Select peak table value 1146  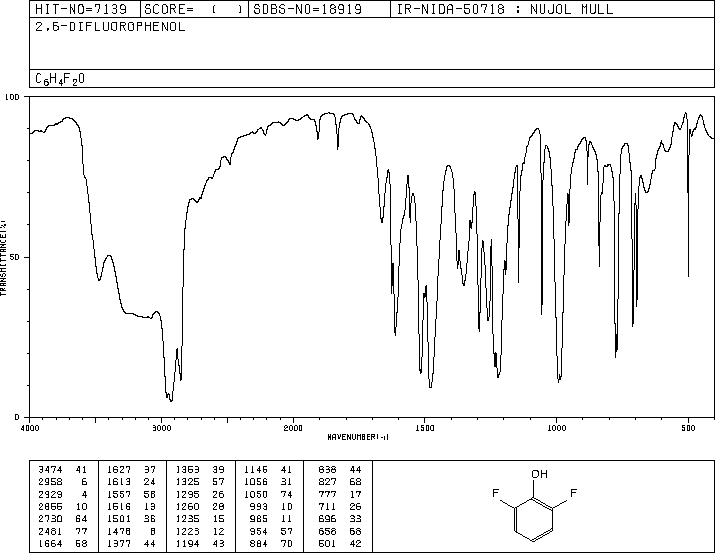[256, 469]
